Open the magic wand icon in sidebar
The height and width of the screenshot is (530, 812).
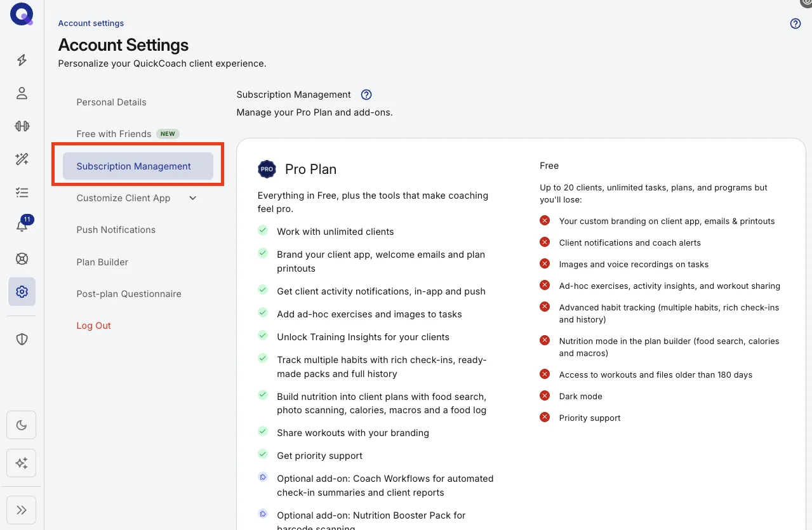[22, 159]
